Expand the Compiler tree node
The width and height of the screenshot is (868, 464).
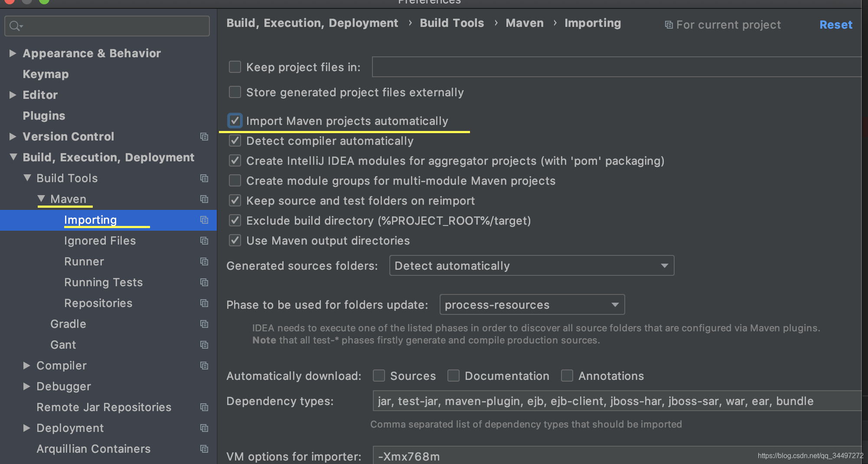(27, 366)
